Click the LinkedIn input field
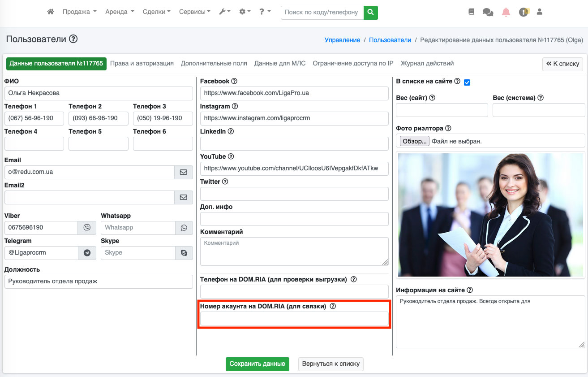The image size is (588, 377). point(294,143)
